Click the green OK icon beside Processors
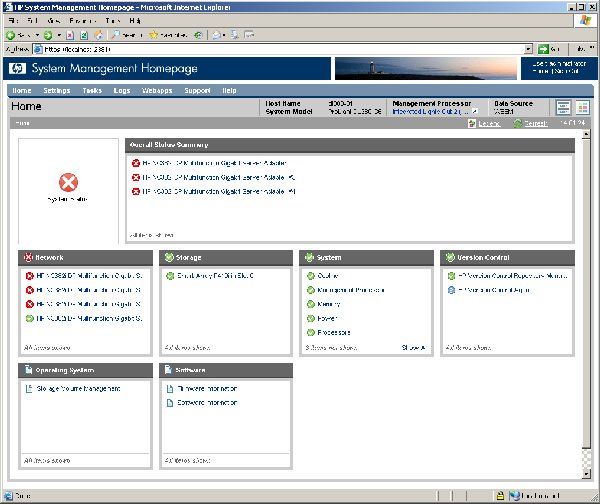Screen dimensions: 600x504 click(x=311, y=333)
